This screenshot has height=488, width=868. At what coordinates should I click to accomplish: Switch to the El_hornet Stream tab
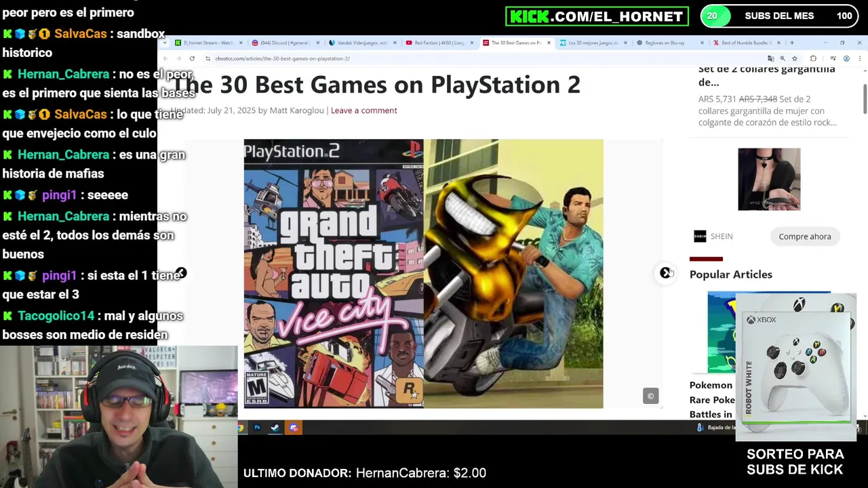click(x=210, y=43)
